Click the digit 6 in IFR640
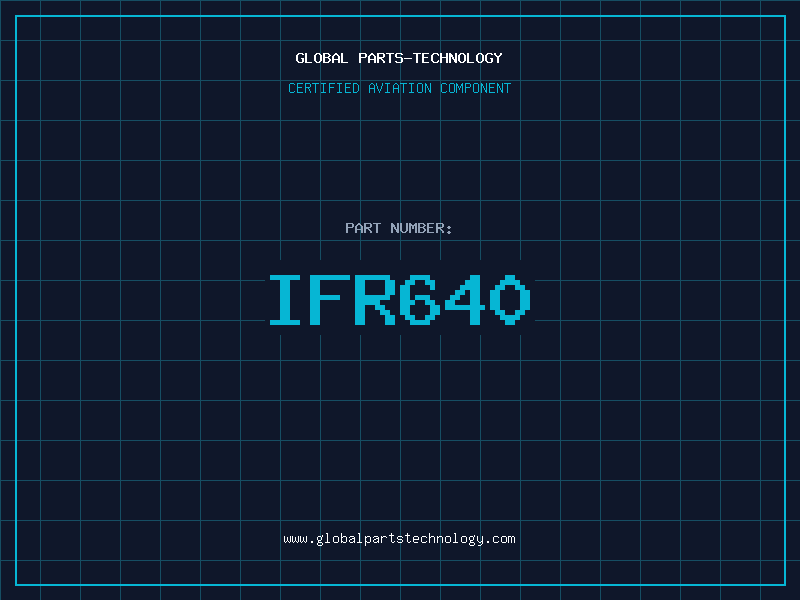Viewport: 800px width, 600px height. click(x=421, y=300)
